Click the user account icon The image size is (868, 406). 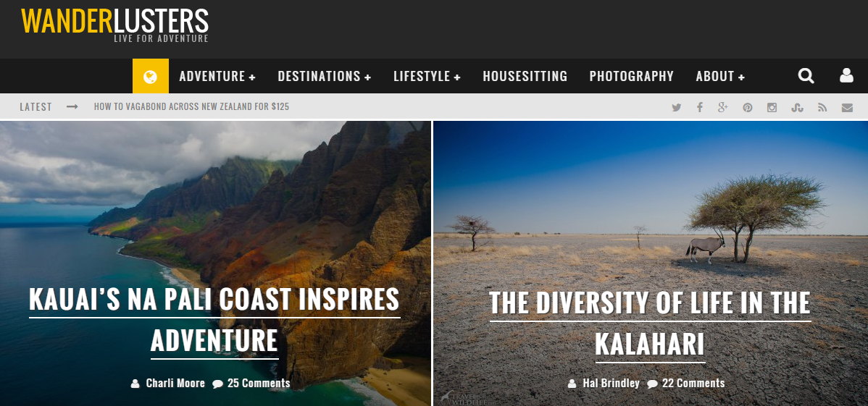pos(846,75)
